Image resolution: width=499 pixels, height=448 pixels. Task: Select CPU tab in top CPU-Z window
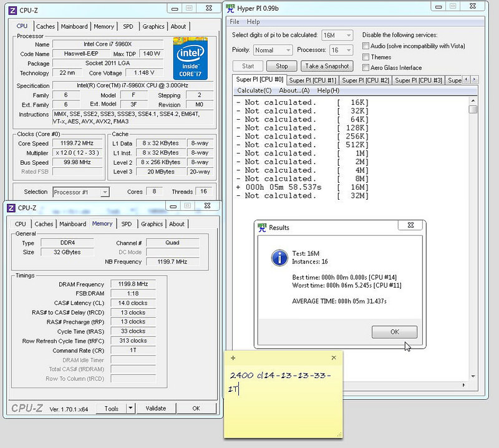(22, 26)
